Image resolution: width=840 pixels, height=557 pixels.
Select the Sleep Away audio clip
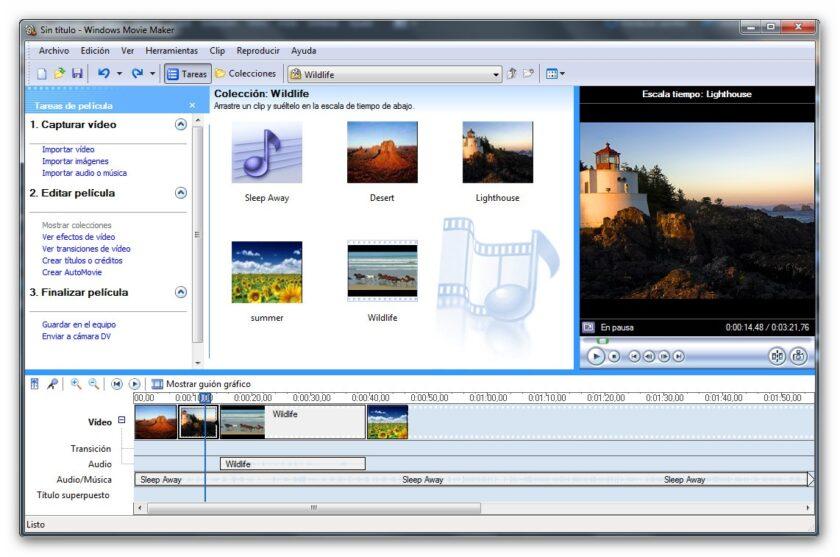(x=267, y=153)
